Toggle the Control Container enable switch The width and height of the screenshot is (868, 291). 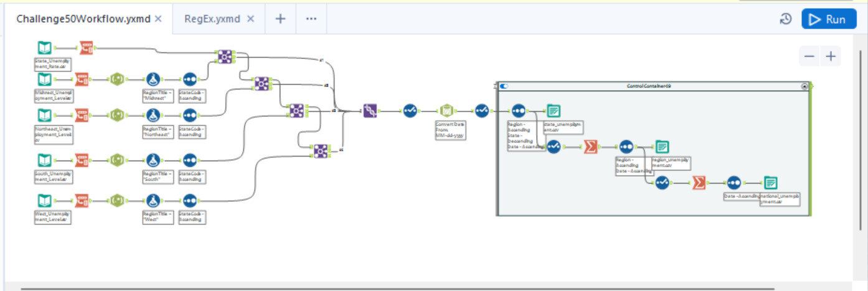[x=504, y=86]
